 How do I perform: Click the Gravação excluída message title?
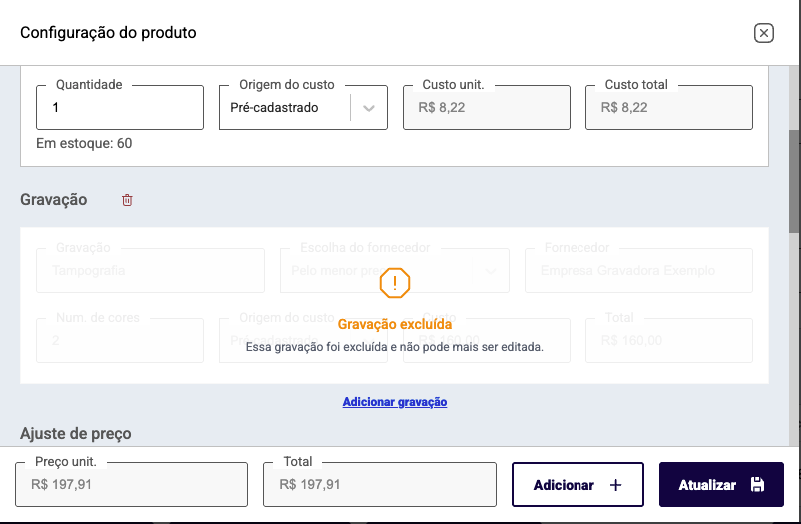tap(395, 325)
